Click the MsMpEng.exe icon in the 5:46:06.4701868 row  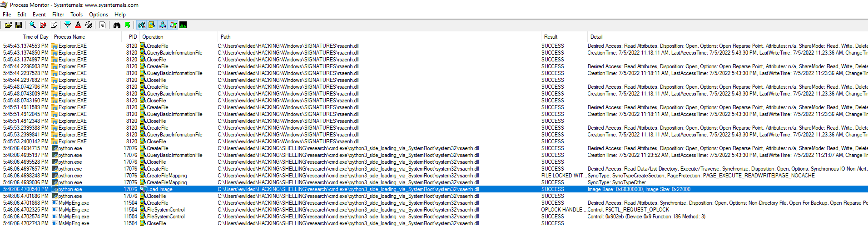(55, 203)
